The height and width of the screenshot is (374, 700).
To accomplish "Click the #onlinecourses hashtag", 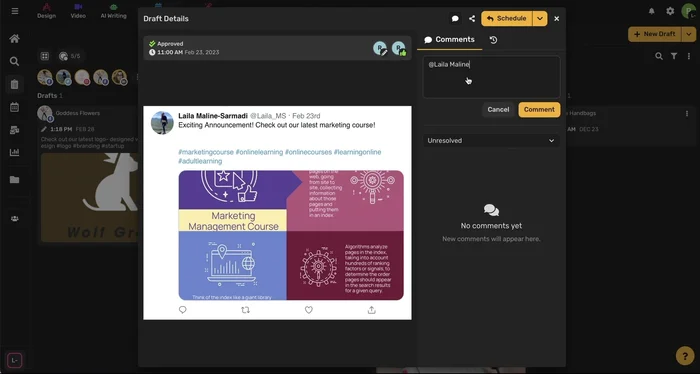I will click(x=308, y=152).
